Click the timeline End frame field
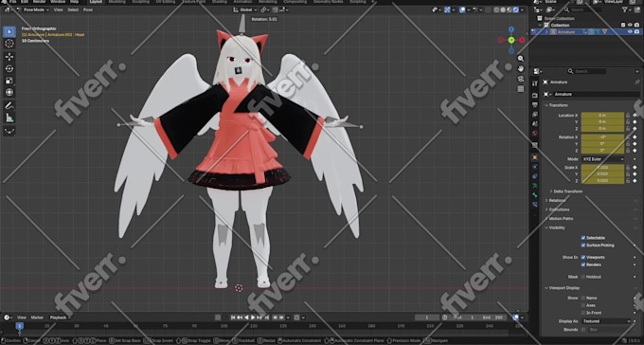Image resolution: width=644 pixels, height=345 pixels. pyautogui.click(x=493, y=318)
